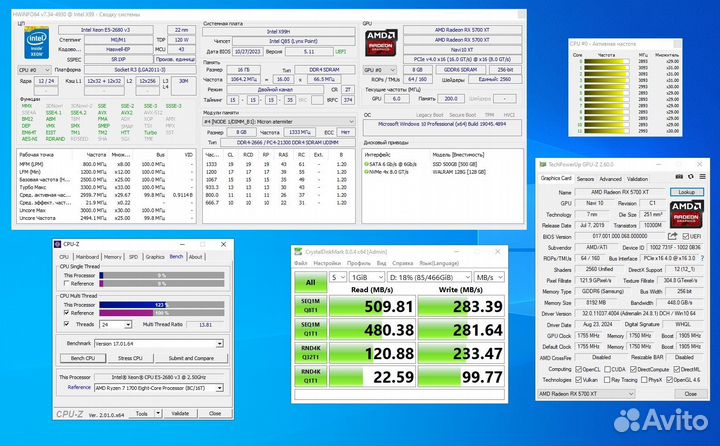
Task: Open GPU-Z hamburger menu icon
Action: click(x=702, y=177)
